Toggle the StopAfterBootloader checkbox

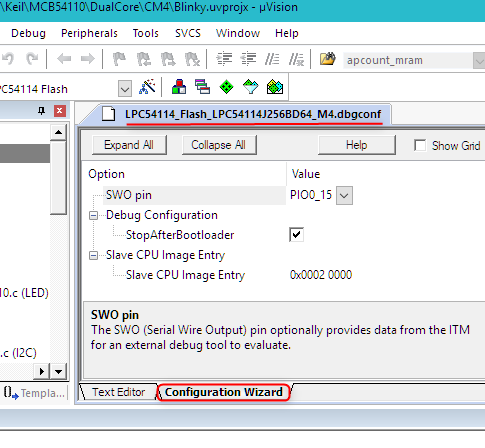(x=296, y=234)
